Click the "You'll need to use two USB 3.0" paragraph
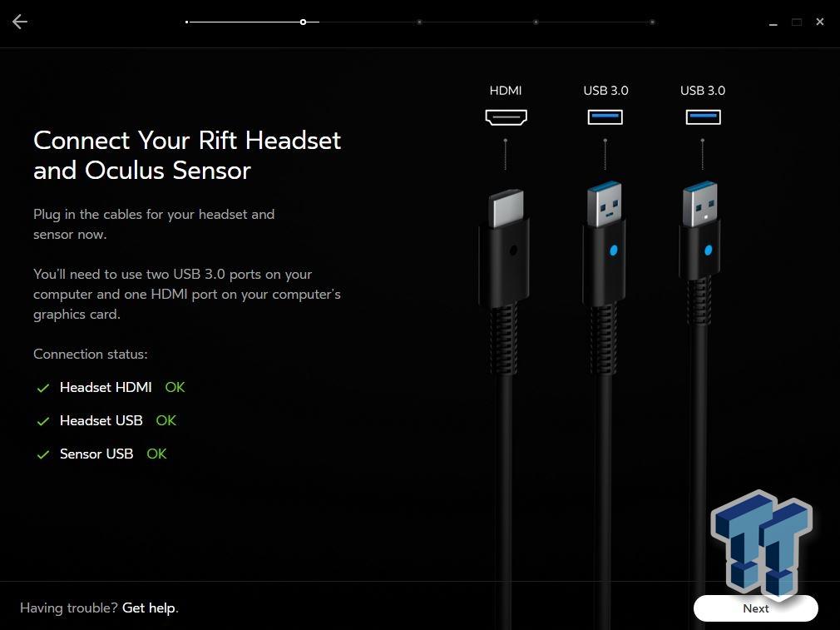The width and height of the screenshot is (840, 630). click(x=187, y=294)
